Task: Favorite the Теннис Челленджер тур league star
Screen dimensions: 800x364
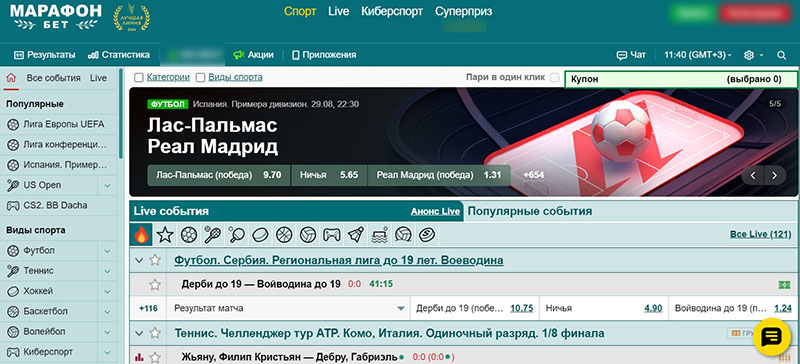Action: click(x=155, y=333)
